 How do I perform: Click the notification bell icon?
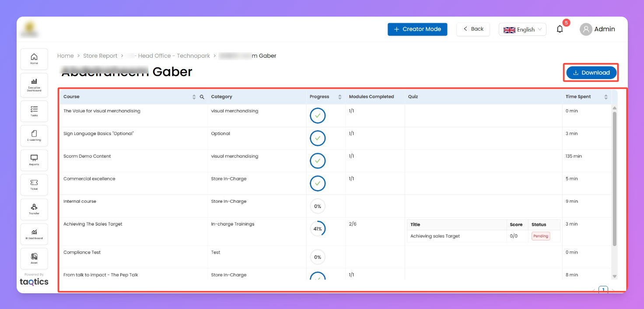[x=560, y=29]
